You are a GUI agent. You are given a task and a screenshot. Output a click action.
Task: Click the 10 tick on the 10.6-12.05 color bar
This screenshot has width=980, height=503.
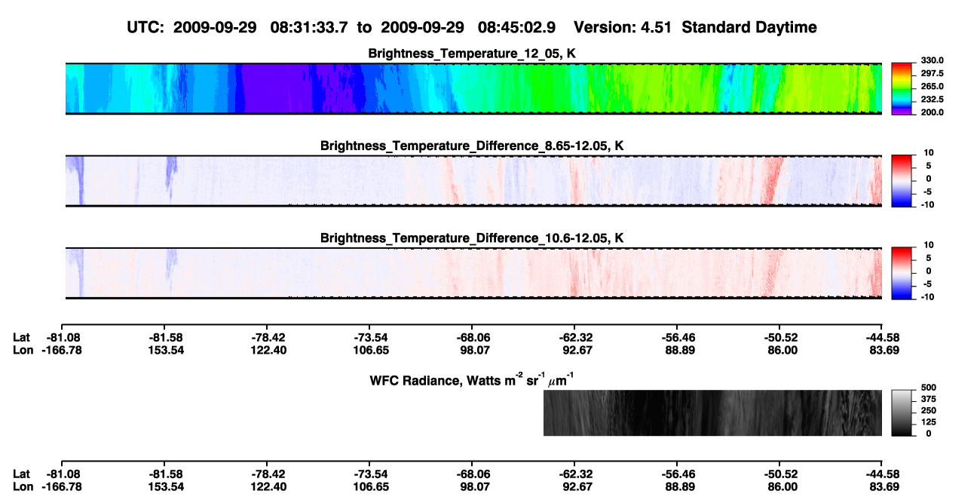[929, 245]
